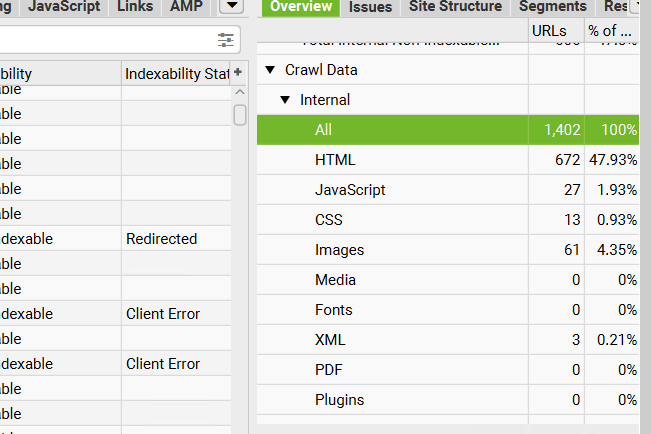Open the AMP tab
651x434 pixels.
point(186,6)
